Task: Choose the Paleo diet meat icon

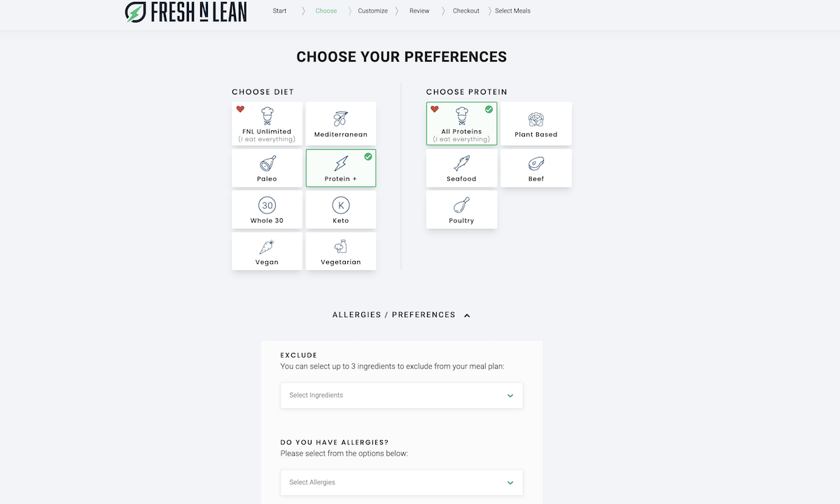Action: (x=267, y=164)
